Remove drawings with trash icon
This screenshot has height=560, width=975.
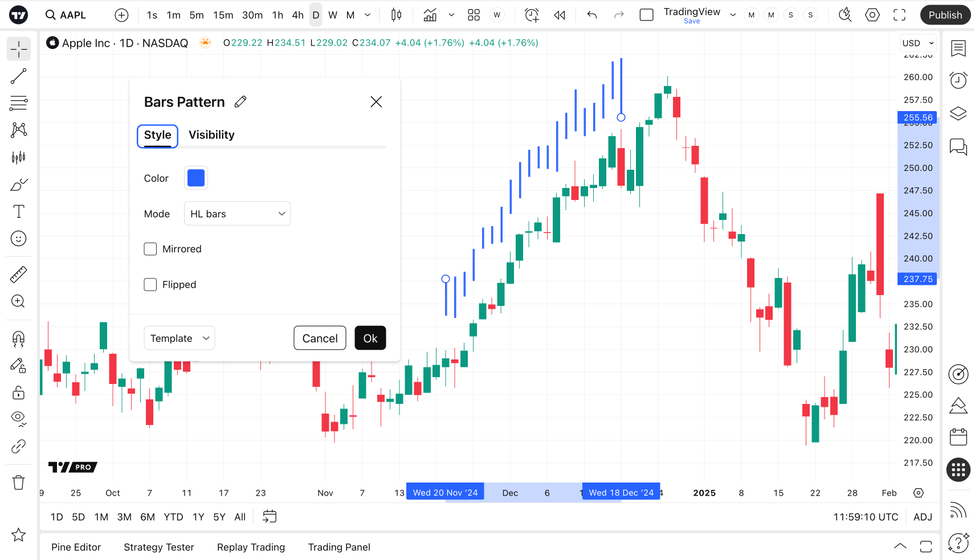coord(19,483)
